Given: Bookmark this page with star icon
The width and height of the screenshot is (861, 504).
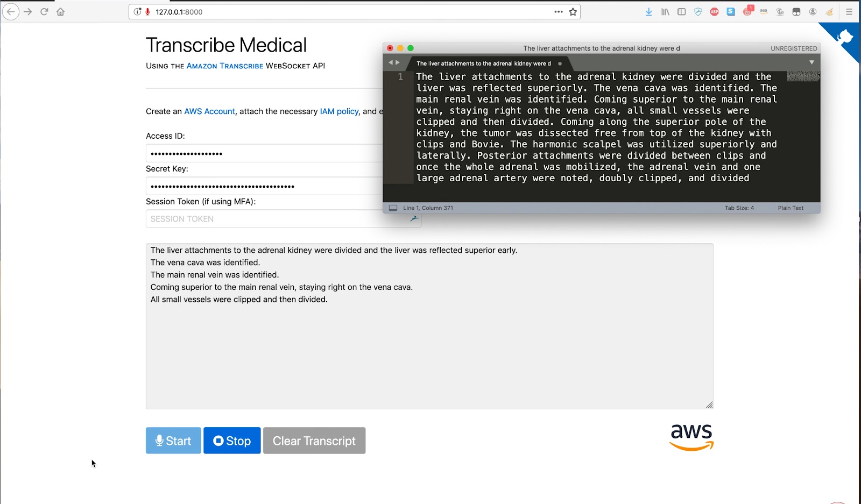Looking at the screenshot, I should click(x=573, y=11).
